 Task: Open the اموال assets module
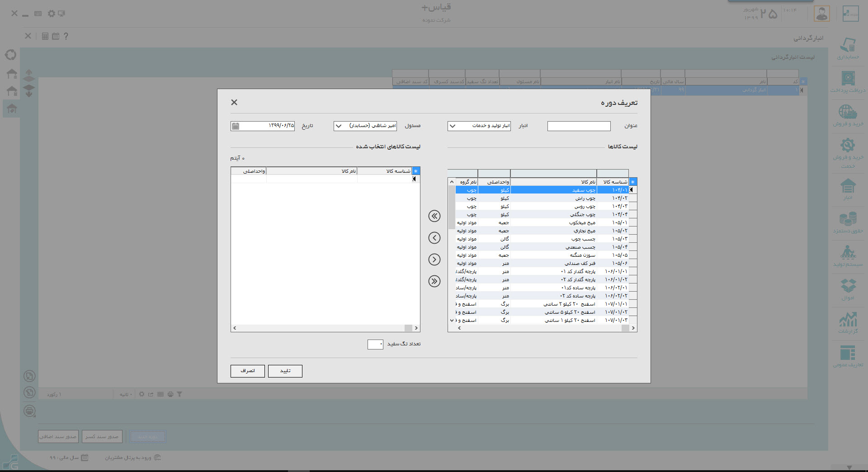[848, 289]
